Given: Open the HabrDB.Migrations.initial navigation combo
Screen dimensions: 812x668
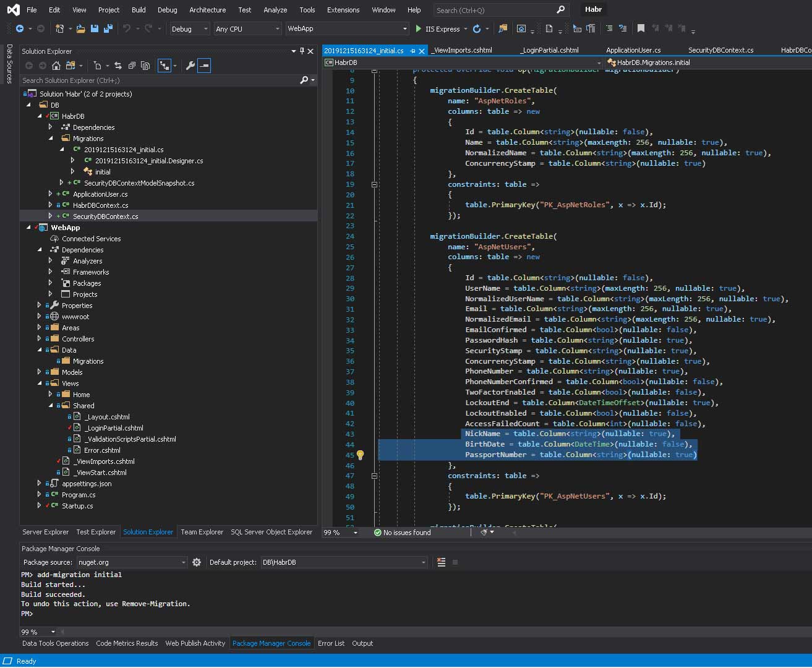Looking at the screenshot, I should tap(707, 62).
